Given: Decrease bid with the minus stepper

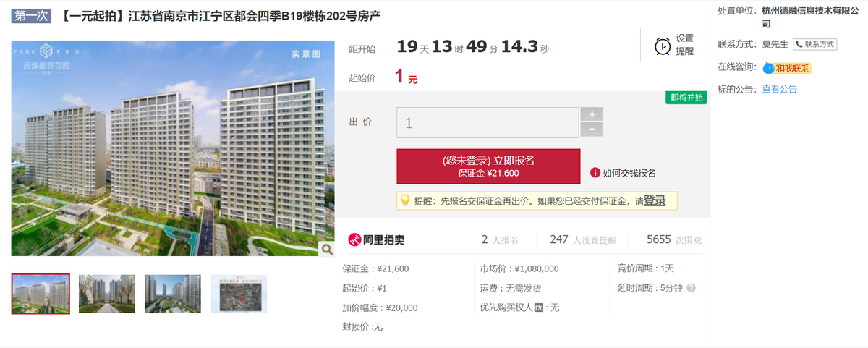Looking at the screenshot, I should 592,130.
